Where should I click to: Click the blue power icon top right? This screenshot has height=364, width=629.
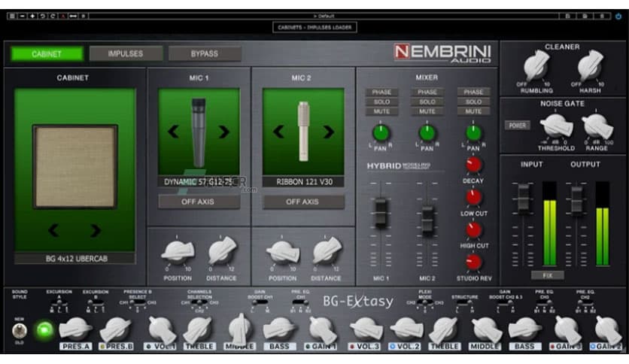coord(618,16)
